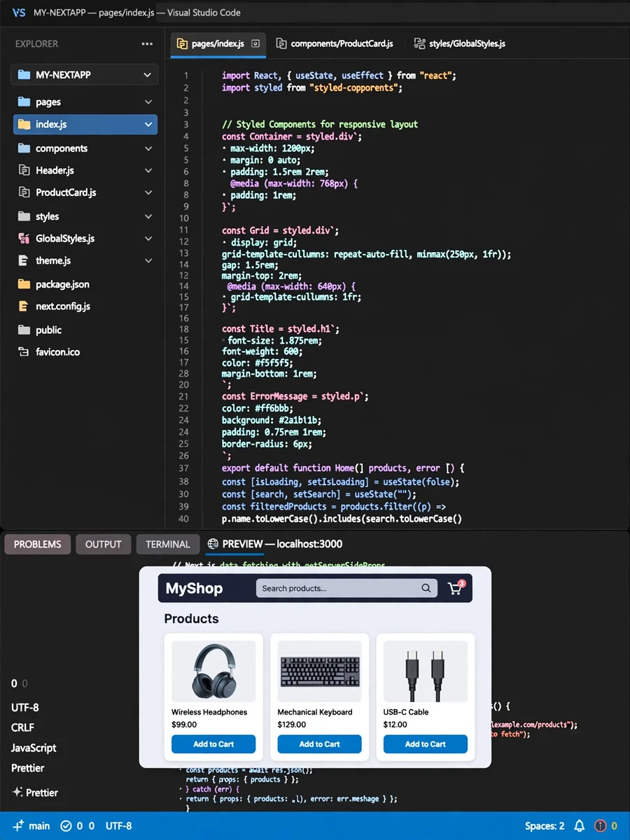The image size is (630, 840).
Task: Click the pages folder icon
Action: coord(24,102)
